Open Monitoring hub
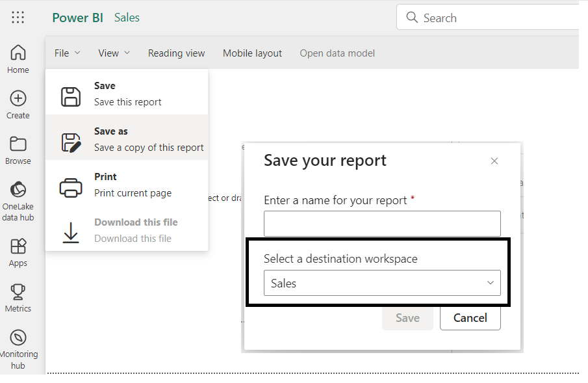Viewport: 588px width, 383px height. click(x=18, y=349)
